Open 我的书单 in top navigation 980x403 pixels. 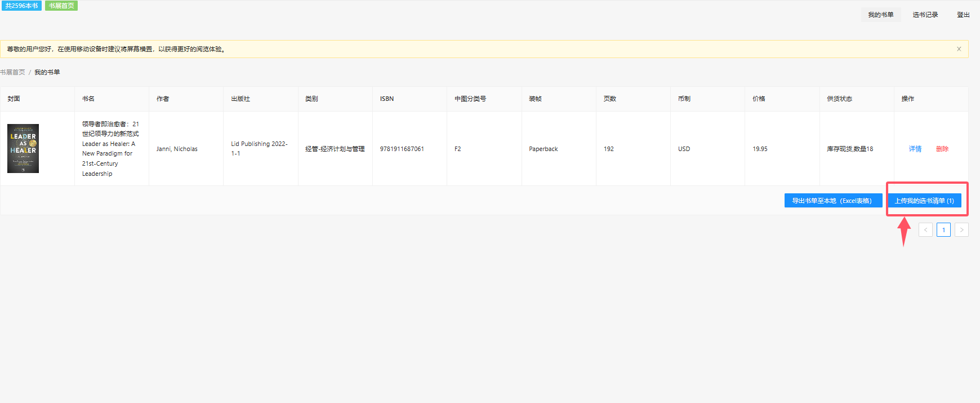[x=880, y=15]
